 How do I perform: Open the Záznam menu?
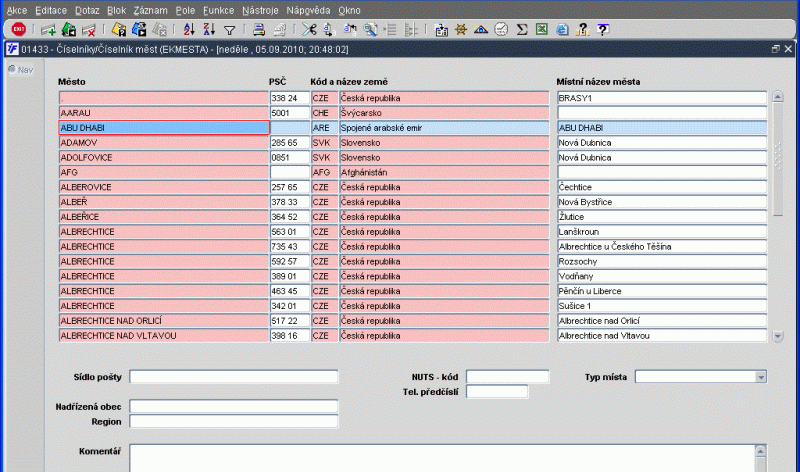[151, 10]
